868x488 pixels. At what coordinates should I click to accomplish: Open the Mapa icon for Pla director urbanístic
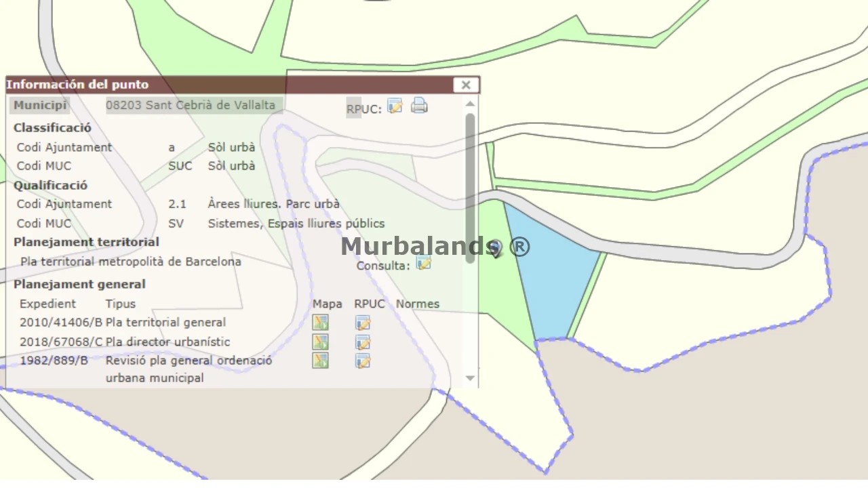pyautogui.click(x=320, y=342)
